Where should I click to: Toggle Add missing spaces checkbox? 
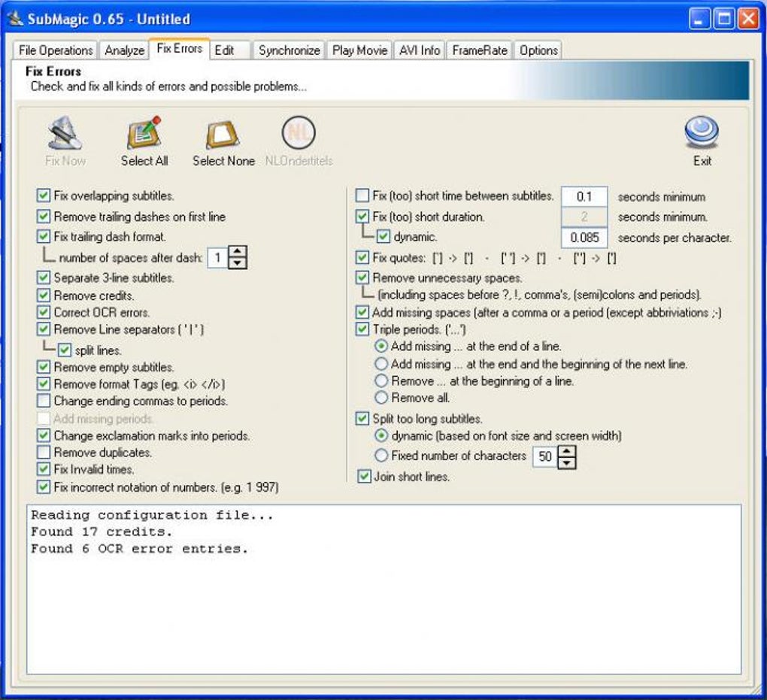[362, 312]
